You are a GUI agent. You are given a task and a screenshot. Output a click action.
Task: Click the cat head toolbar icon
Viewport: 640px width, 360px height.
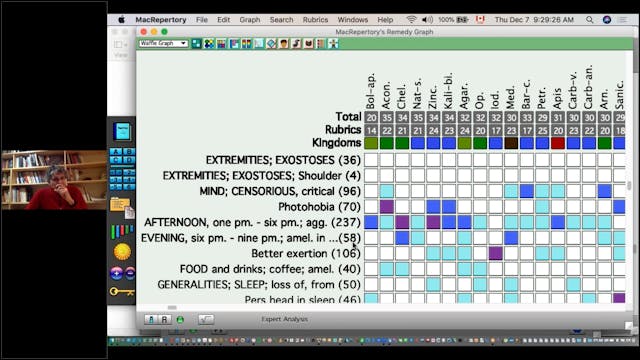point(309,43)
